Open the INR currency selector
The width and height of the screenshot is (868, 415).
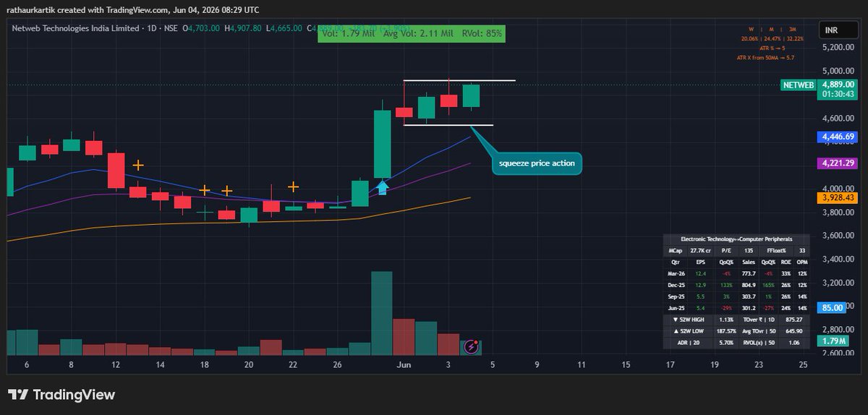(838, 30)
